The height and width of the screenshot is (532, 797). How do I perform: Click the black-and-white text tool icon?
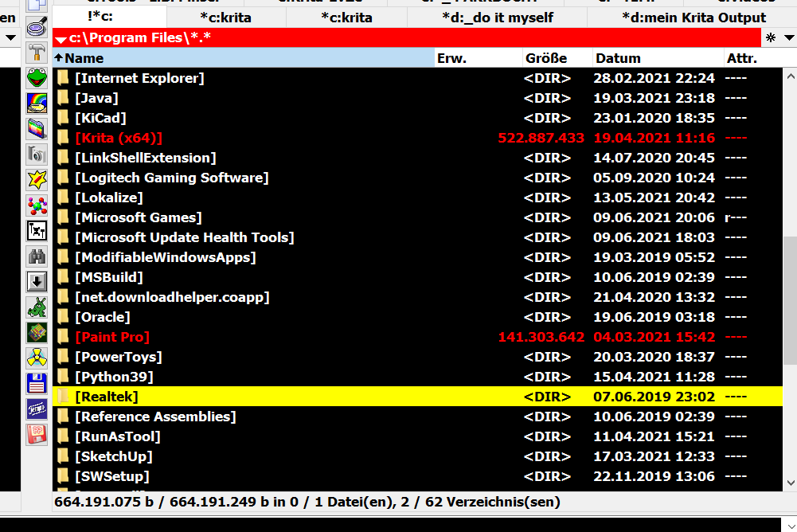click(x=37, y=230)
